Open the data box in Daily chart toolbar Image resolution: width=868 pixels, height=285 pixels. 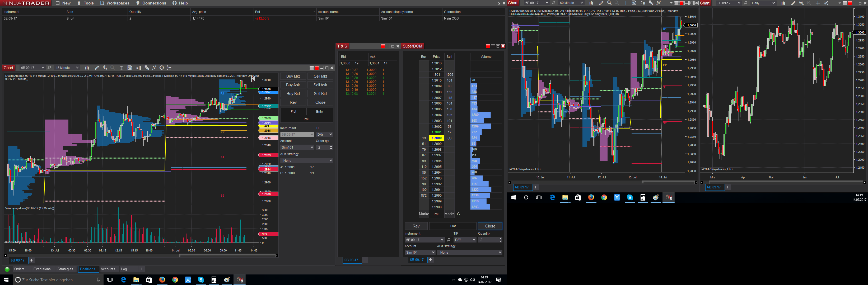[x=826, y=3]
